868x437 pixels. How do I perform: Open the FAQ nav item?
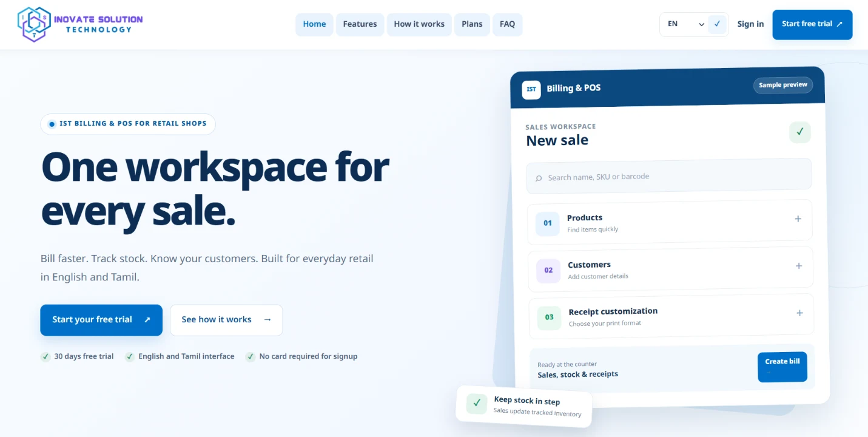507,24
